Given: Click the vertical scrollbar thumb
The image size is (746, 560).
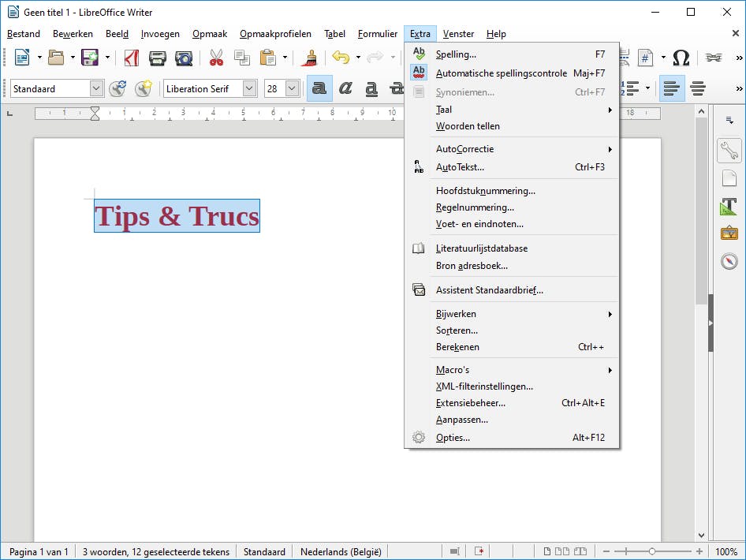Looking at the screenshot, I should (x=701, y=211).
